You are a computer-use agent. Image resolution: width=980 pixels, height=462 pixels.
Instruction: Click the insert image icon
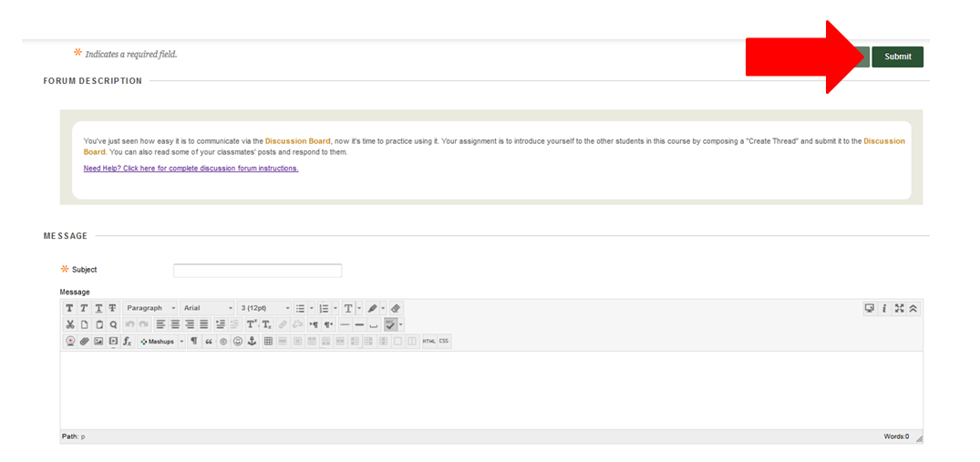click(98, 341)
